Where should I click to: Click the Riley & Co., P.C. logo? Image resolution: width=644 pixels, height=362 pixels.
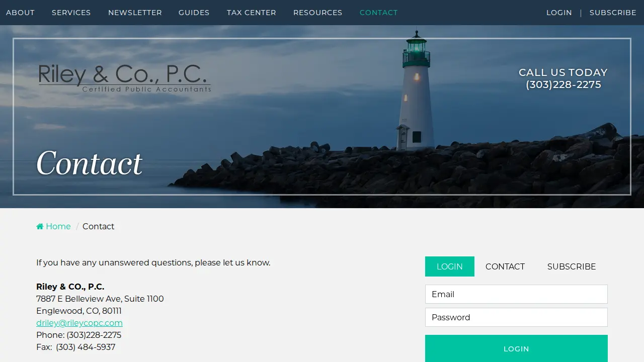125,78
